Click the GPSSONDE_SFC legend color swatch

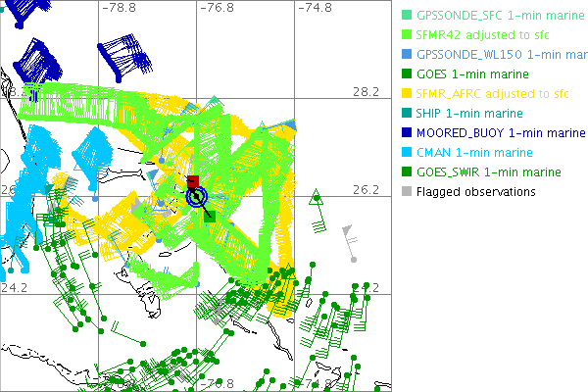pos(408,15)
